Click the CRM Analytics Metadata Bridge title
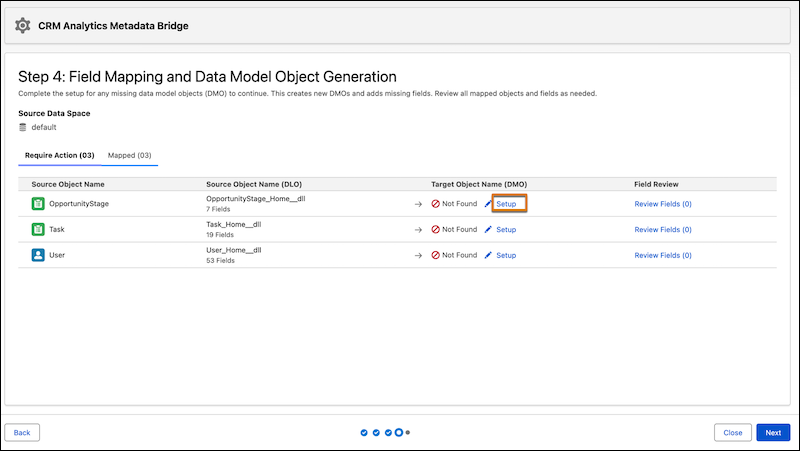Image resolution: width=800 pixels, height=451 pixels. 113,26
